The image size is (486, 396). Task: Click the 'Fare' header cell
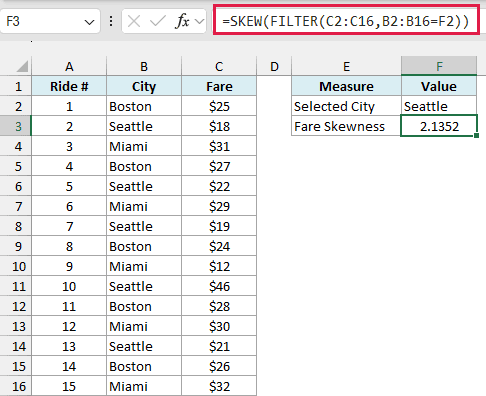pyautogui.click(x=219, y=86)
